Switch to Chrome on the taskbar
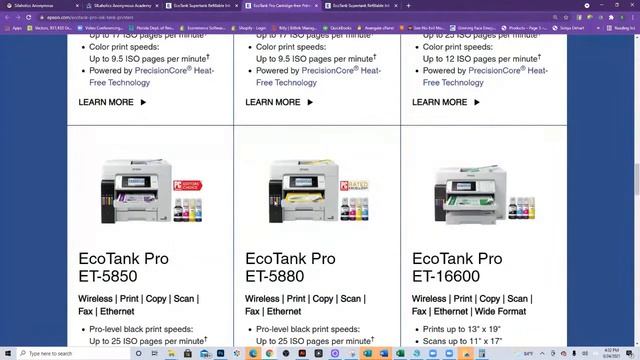The height and width of the screenshot is (360, 640). [x=269, y=353]
